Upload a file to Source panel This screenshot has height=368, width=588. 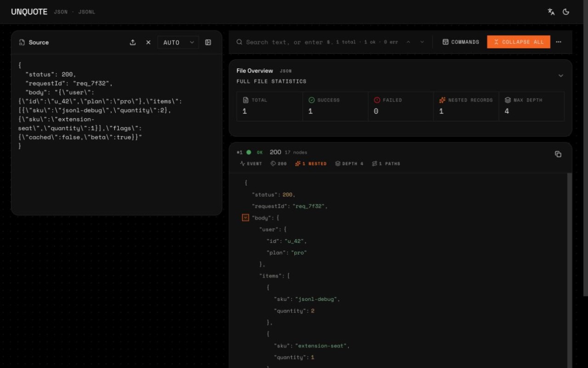(133, 42)
